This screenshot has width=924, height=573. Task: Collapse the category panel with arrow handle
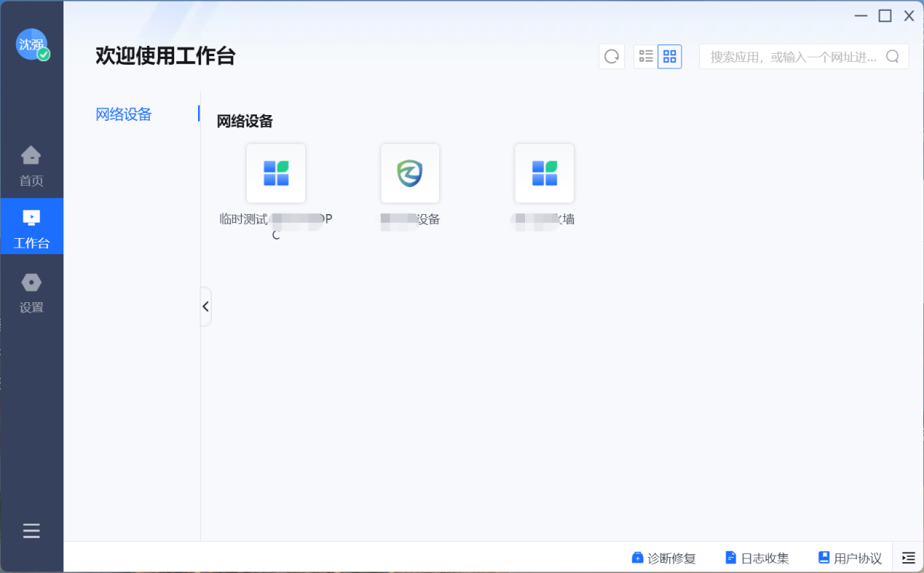coord(206,307)
